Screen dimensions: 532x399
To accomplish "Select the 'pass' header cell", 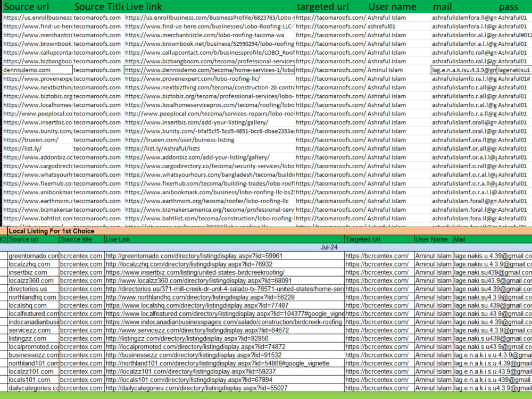I will point(508,6).
